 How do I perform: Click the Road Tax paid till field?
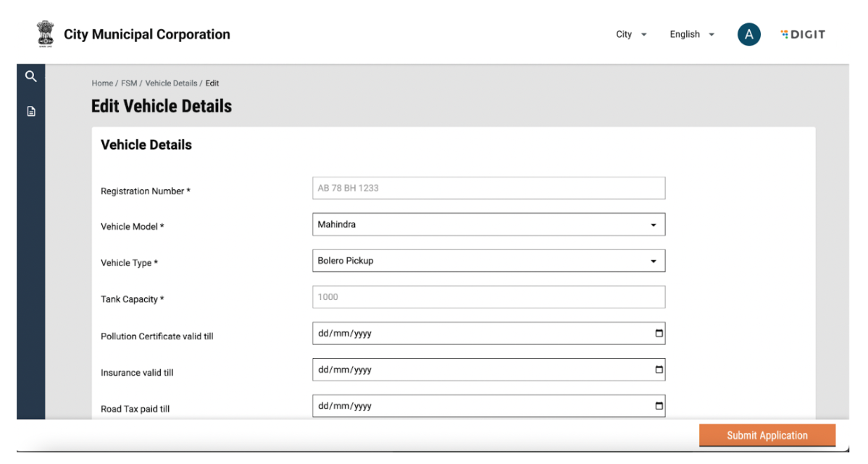478,406
